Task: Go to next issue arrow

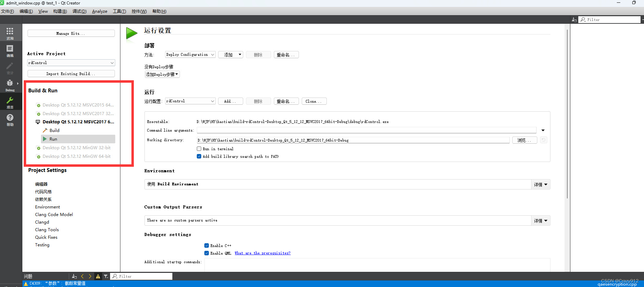Action: coord(90,276)
